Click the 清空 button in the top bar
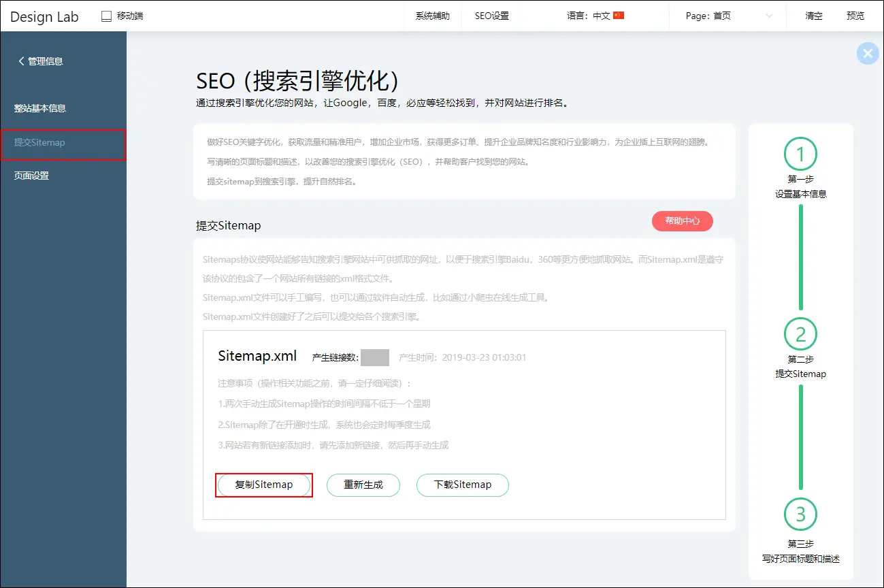Image resolution: width=884 pixels, height=588 pixels. point(814,16)
